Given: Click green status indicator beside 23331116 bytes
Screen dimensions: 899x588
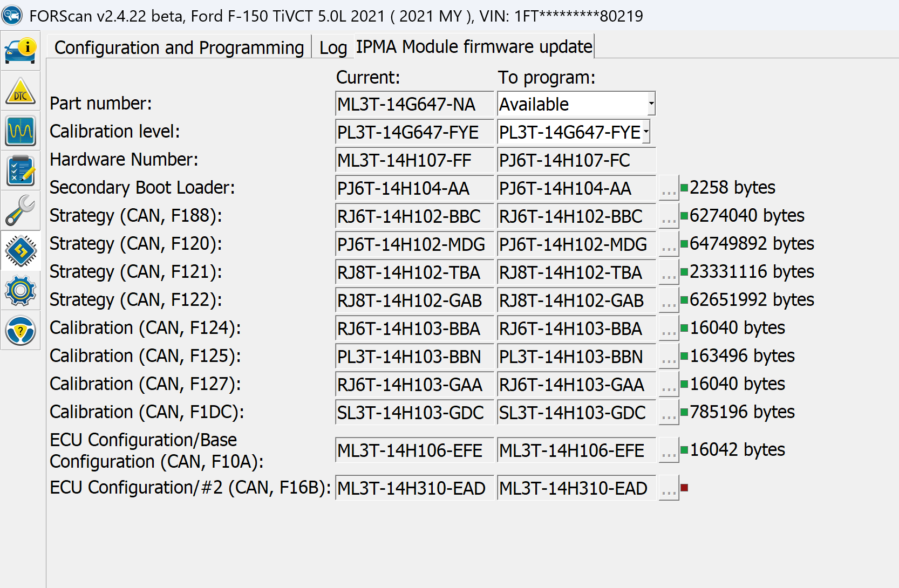Looking at the screenshot, I should point(684,272).
